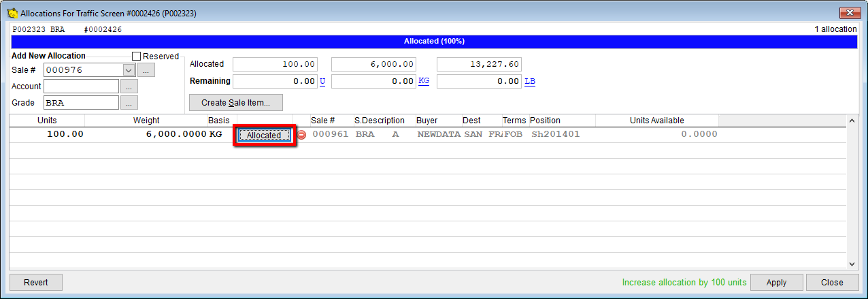
Task: Open the Sale # dropdown list
Action: [129, 69]
